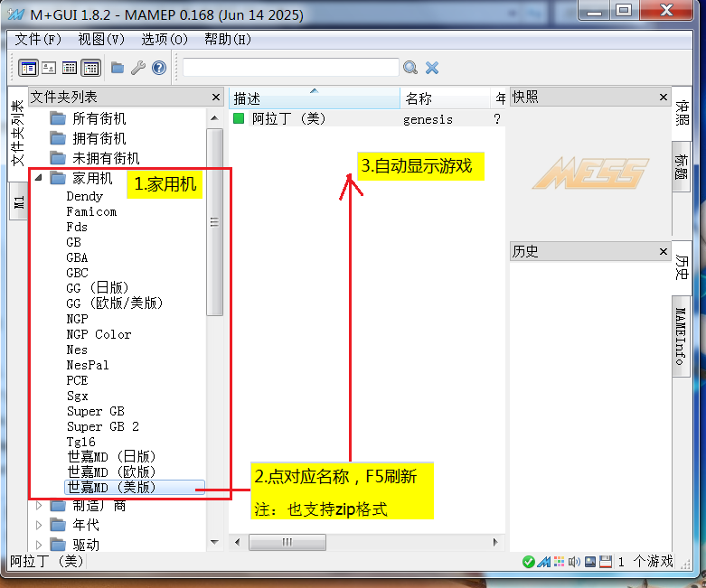This screenshot has height=588, width=706.
Task: Select the 阿拉丁 (美) game row
Action: click(366, 119)
